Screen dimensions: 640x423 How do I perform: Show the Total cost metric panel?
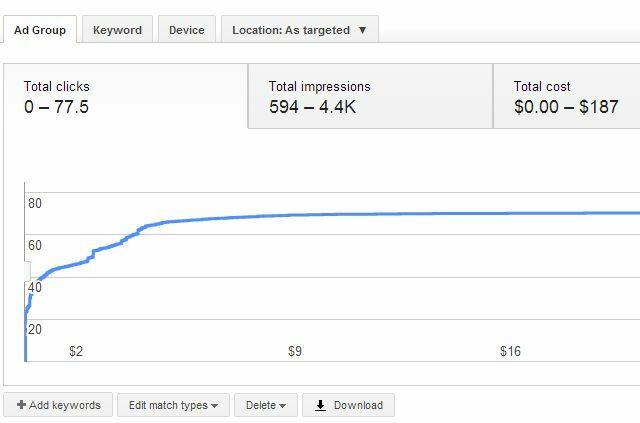(566, 97)
